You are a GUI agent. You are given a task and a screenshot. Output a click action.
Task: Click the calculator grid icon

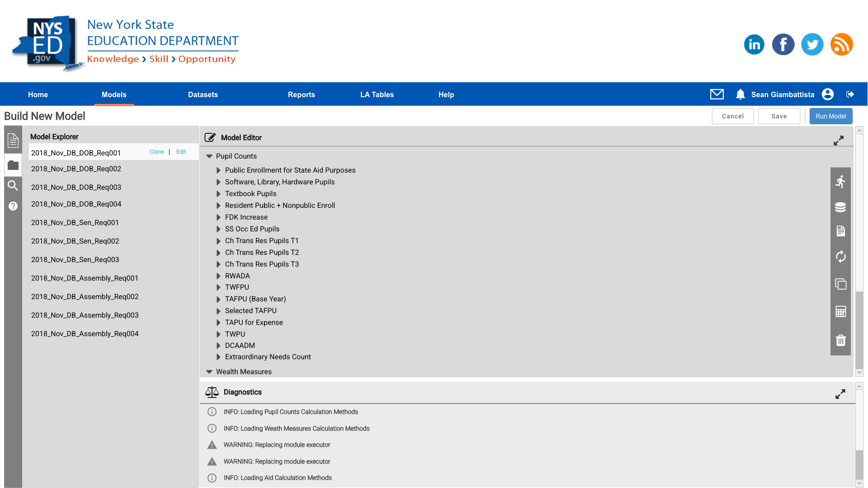click(840, 312)
